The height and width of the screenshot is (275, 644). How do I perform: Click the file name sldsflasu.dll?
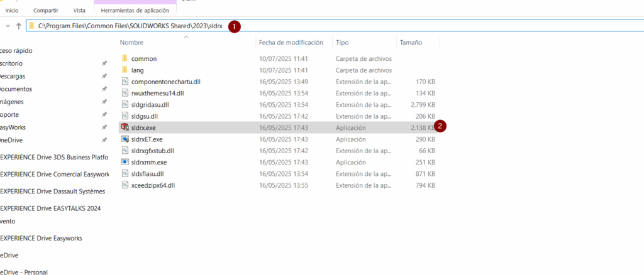click(148, 173)
